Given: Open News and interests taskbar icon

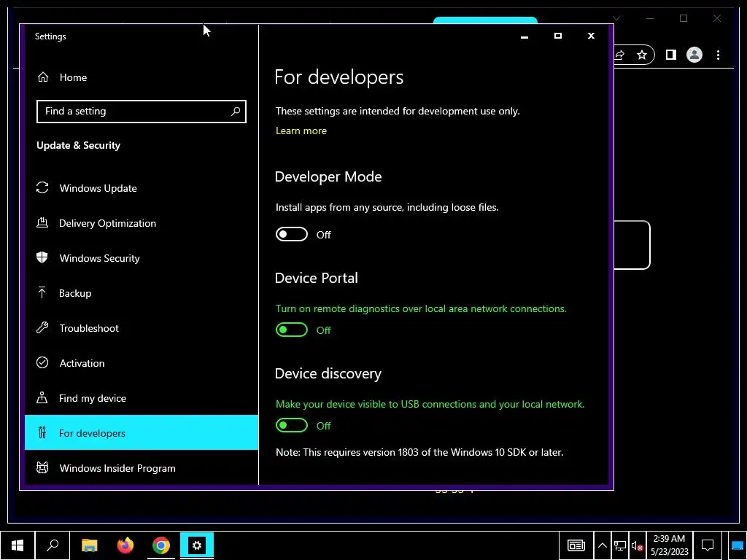Looking at the screenshot, I should click(x=576, y=545).
